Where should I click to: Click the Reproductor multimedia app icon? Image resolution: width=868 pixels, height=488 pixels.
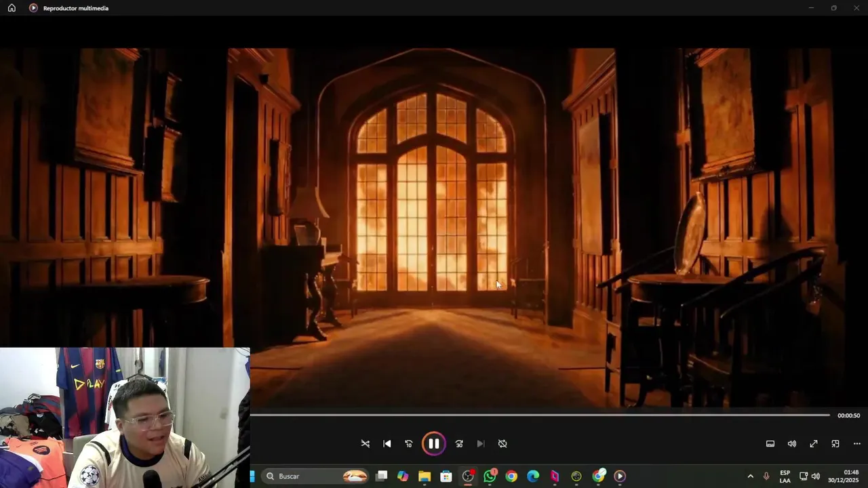point(33,8)
